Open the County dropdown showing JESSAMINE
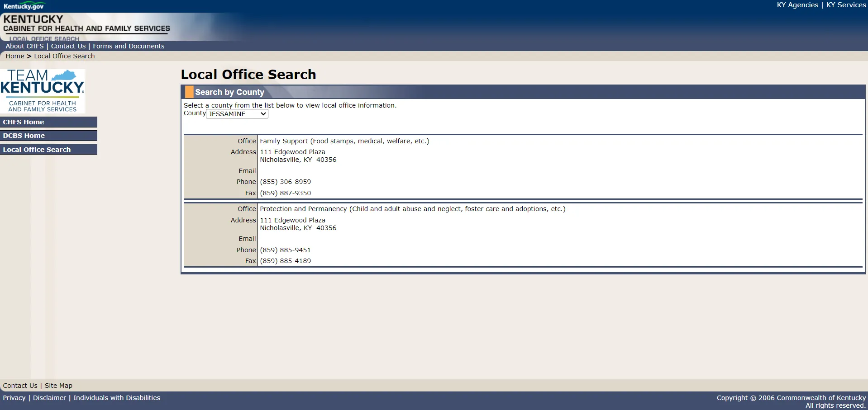 point(237,114)
